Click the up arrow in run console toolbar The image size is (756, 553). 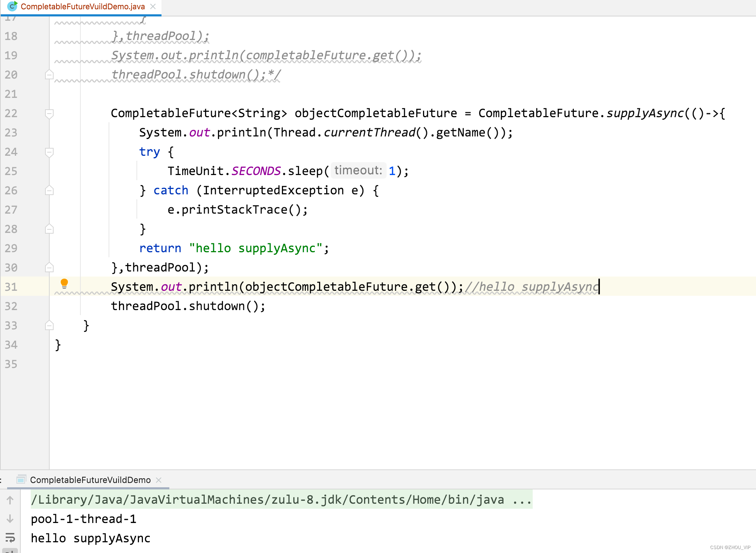pyautogui.click(x=10, y=500)
